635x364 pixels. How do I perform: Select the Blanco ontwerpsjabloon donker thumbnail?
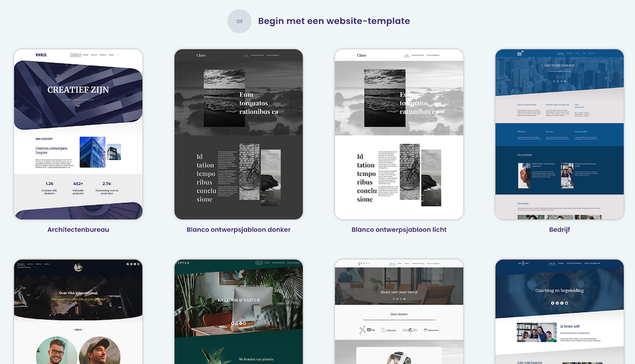pos(239,134)
